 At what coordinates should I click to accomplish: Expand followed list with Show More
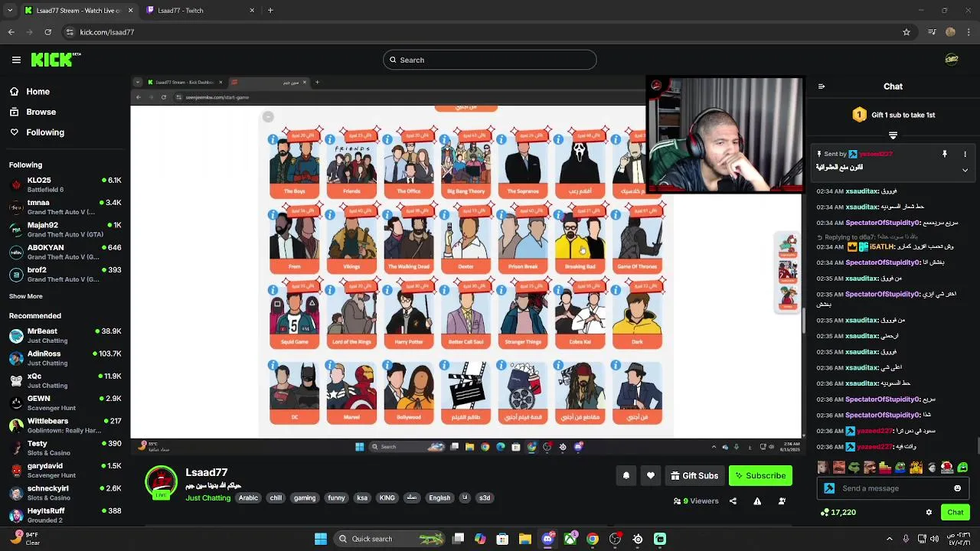(x=26, y=296)
